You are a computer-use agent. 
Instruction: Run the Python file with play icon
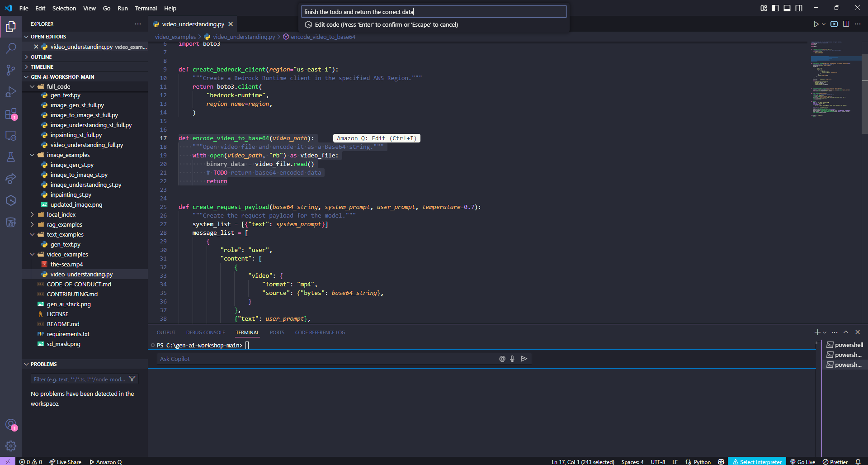click(x=816, y=24)
